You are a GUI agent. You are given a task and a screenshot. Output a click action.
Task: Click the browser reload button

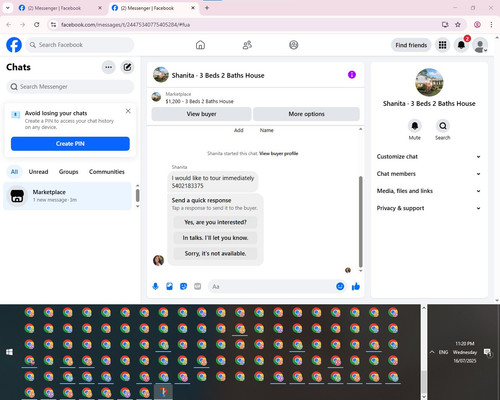pyautogui.click(x=37, y=25)
